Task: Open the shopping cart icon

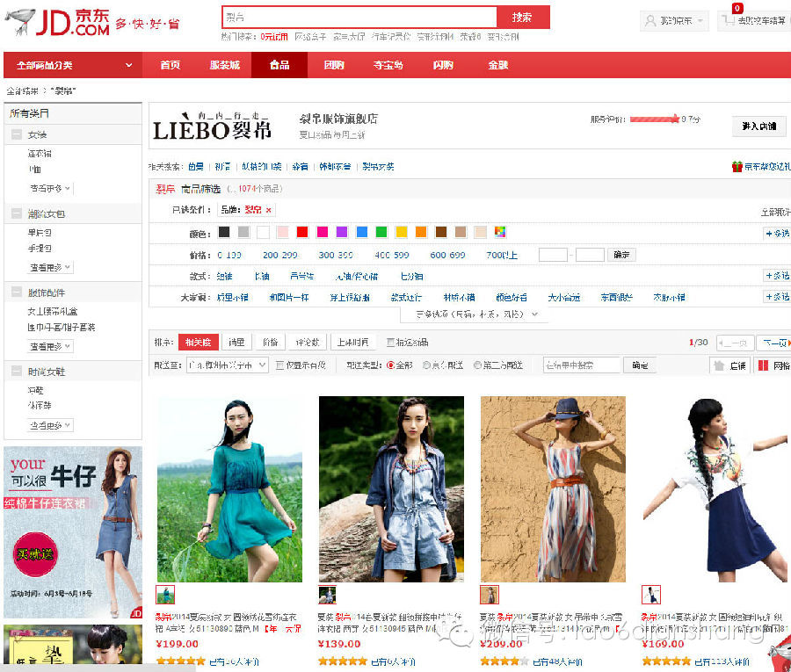Action: (x=728, y=20)
